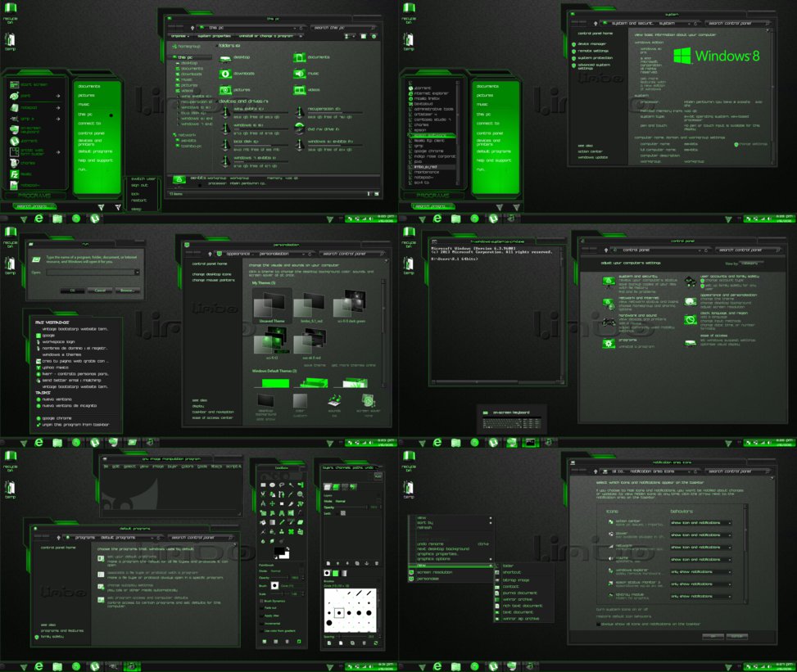Click the screen saver icon in personalization
797x672 pixels.
369,400
